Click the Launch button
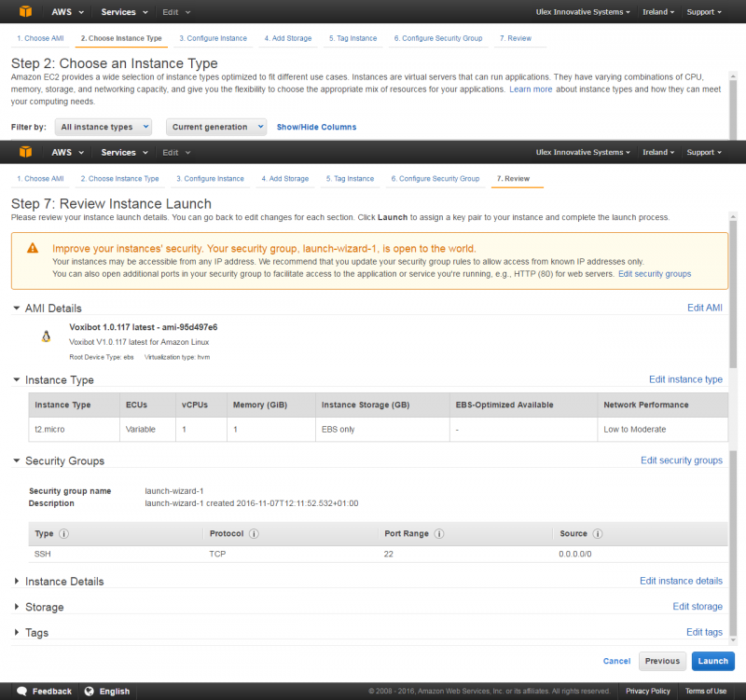Screen dimensions: 746x700 tap(712, 661)
